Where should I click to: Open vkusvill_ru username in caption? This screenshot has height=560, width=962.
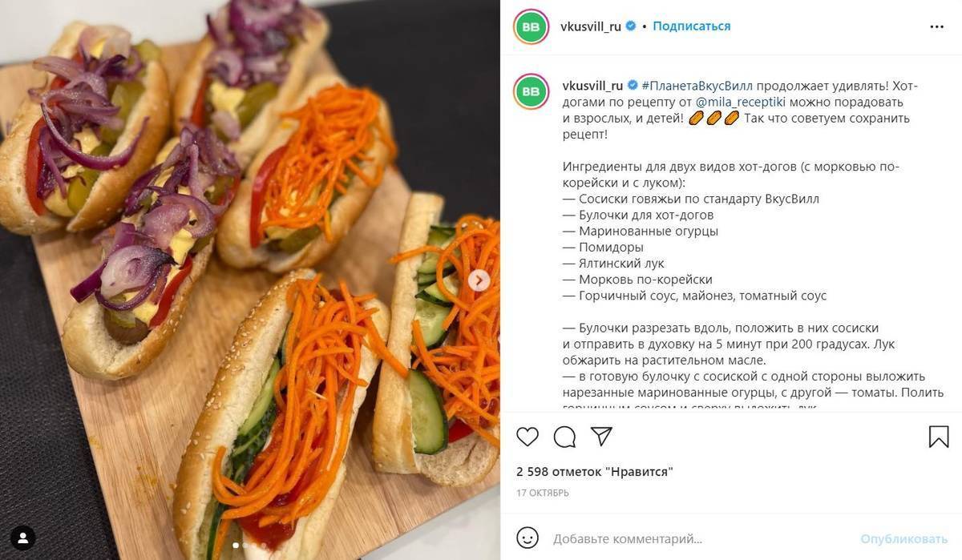point(592,86)
